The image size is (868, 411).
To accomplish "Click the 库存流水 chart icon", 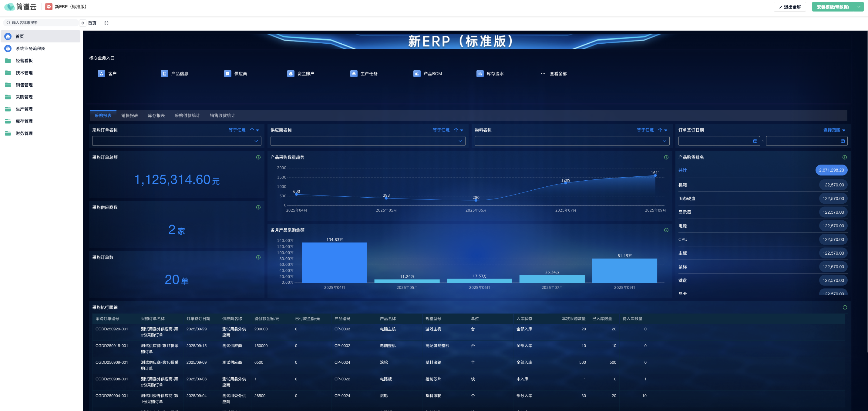I will tap(479, 73).
